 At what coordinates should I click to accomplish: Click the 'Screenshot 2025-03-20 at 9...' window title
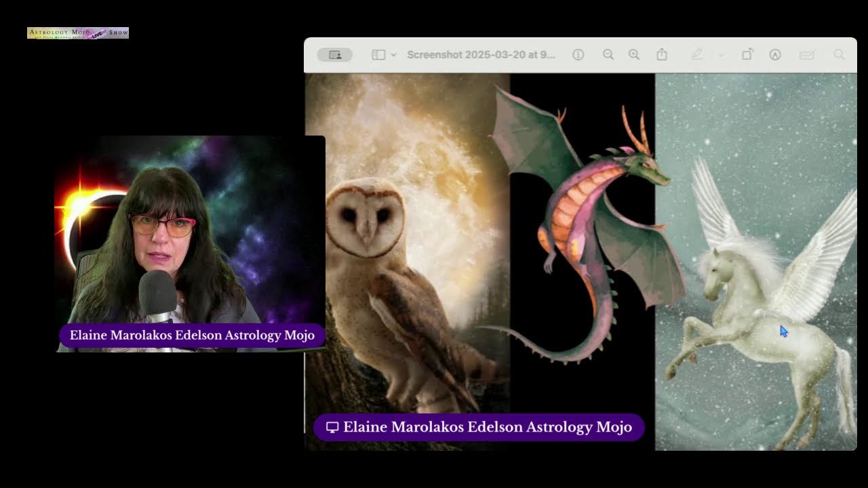point(481,55)
